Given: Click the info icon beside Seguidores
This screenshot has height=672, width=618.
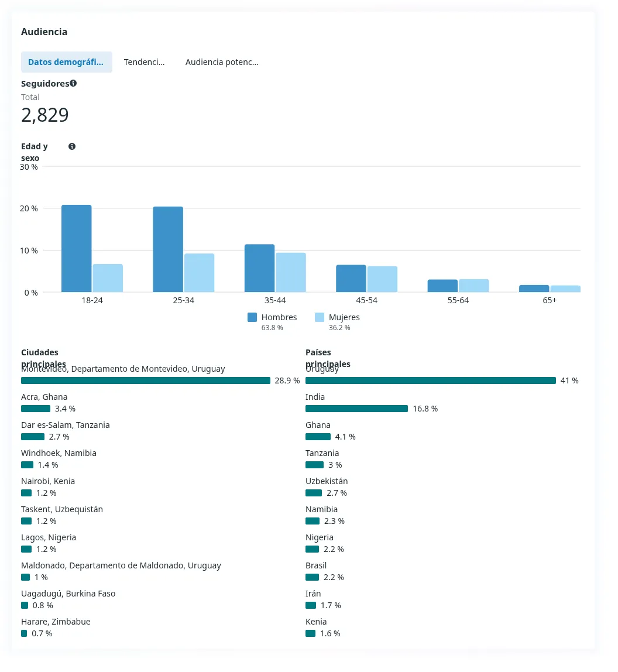Looking at the screenshot, I should (x=73, y=84).
